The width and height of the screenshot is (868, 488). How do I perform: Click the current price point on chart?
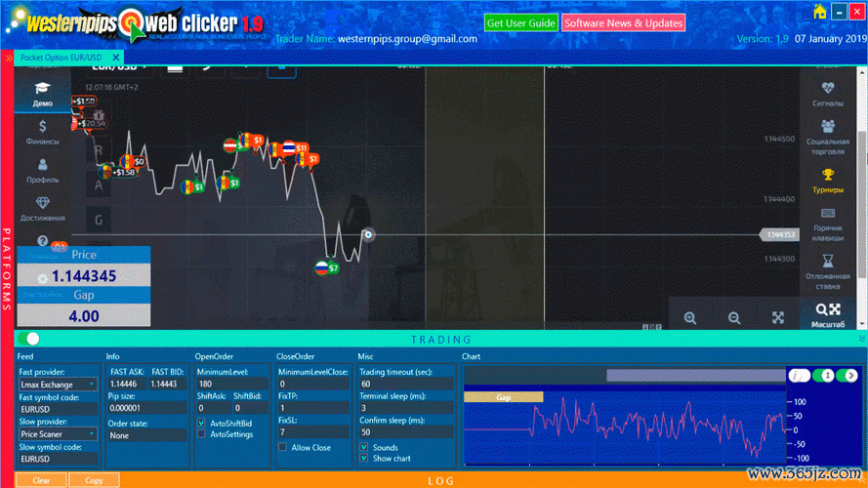click(368, 234)
